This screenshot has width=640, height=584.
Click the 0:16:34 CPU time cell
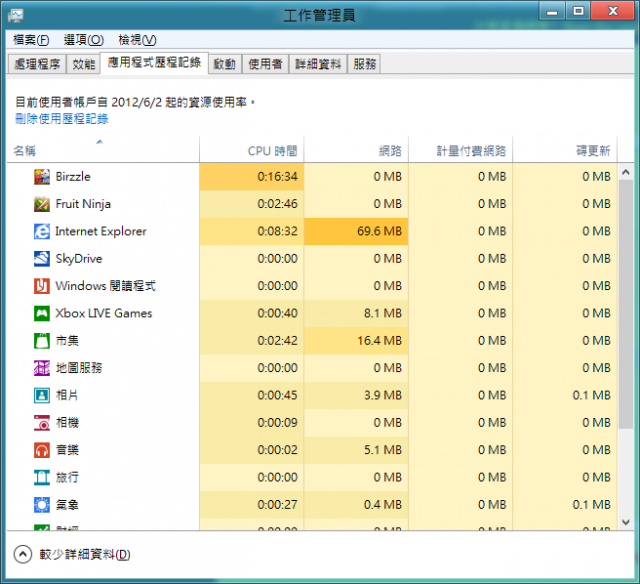tap(251, 177)
